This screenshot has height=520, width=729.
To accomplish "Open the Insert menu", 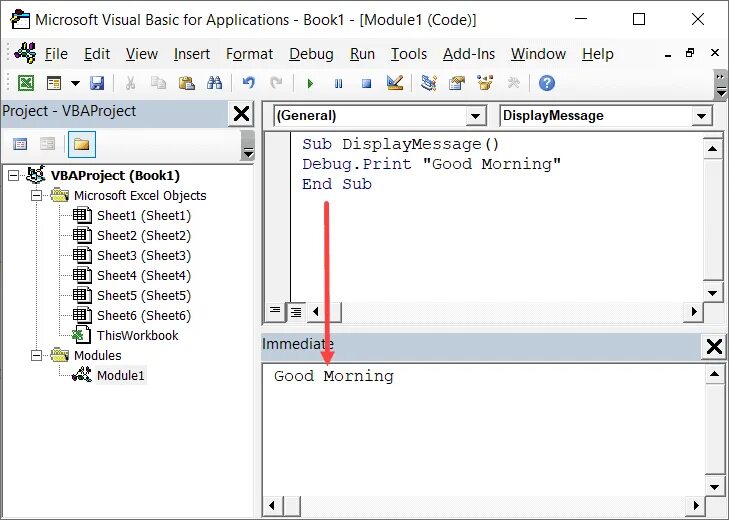I will coord(192,54).
